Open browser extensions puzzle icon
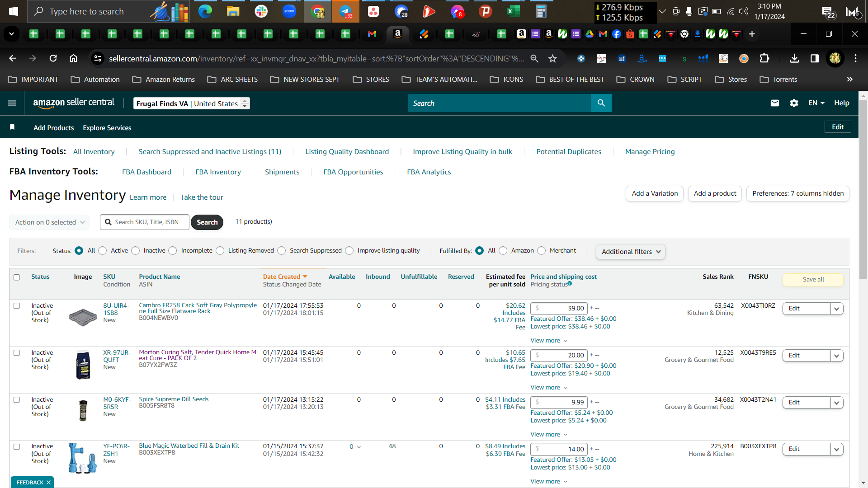Image resolution: width=868 pixels, height=488 pixels. click(764, 58)
